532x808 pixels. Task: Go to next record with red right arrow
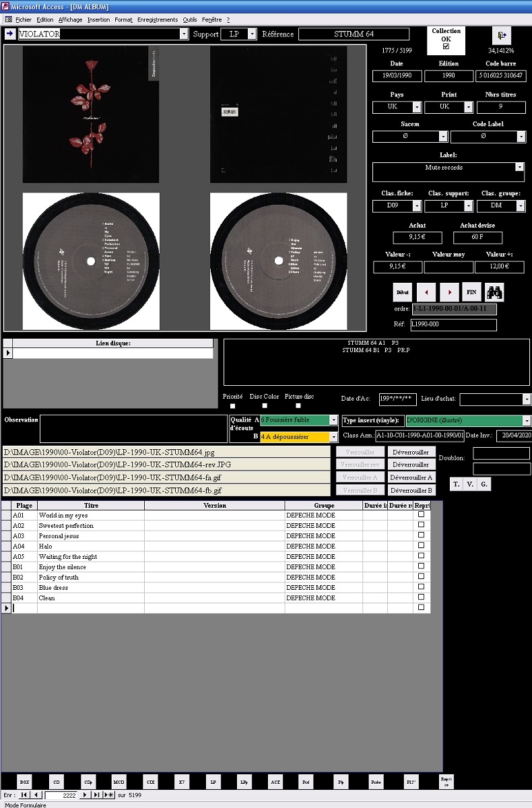coord(449,292)
